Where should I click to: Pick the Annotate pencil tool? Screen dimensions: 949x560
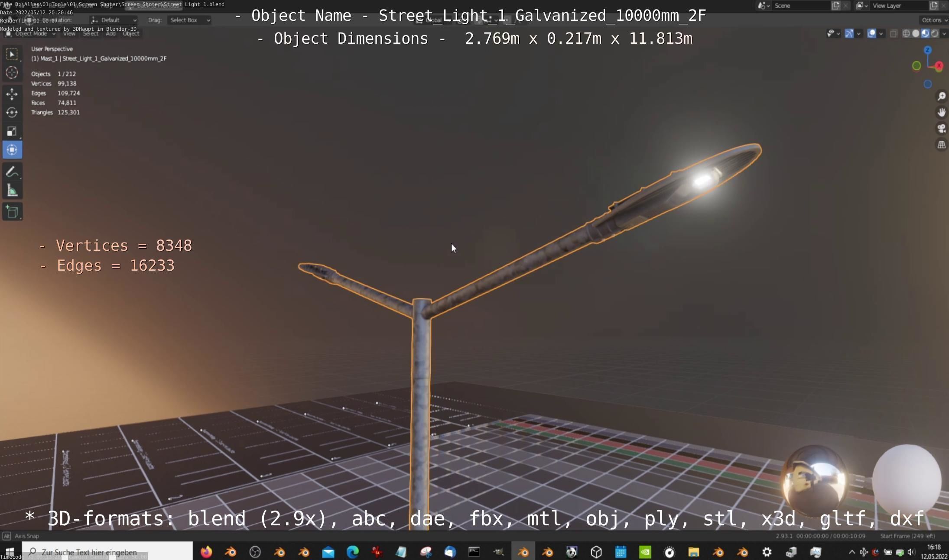point(12,172)
